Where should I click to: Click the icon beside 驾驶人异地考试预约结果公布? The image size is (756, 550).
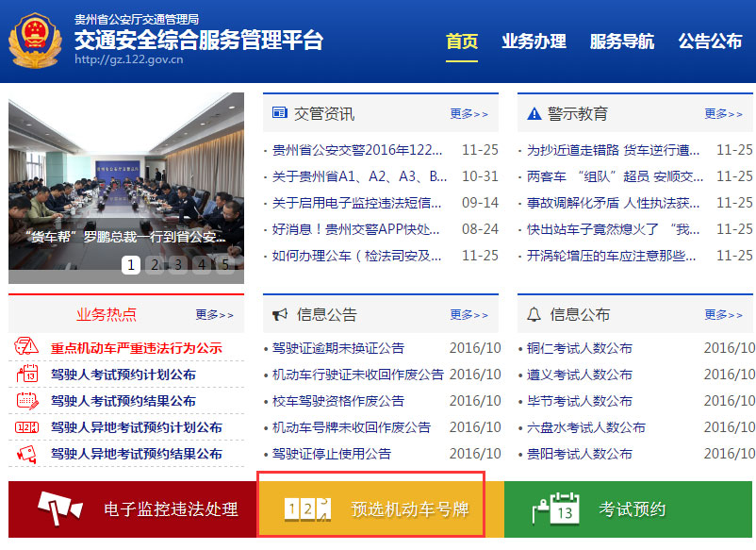[26, 454]
